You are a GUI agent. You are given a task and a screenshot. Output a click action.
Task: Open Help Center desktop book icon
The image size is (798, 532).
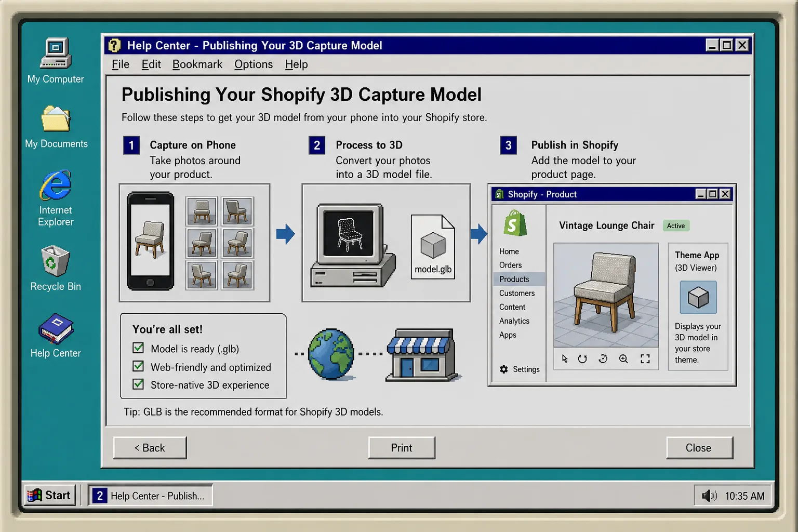point(56,328)
